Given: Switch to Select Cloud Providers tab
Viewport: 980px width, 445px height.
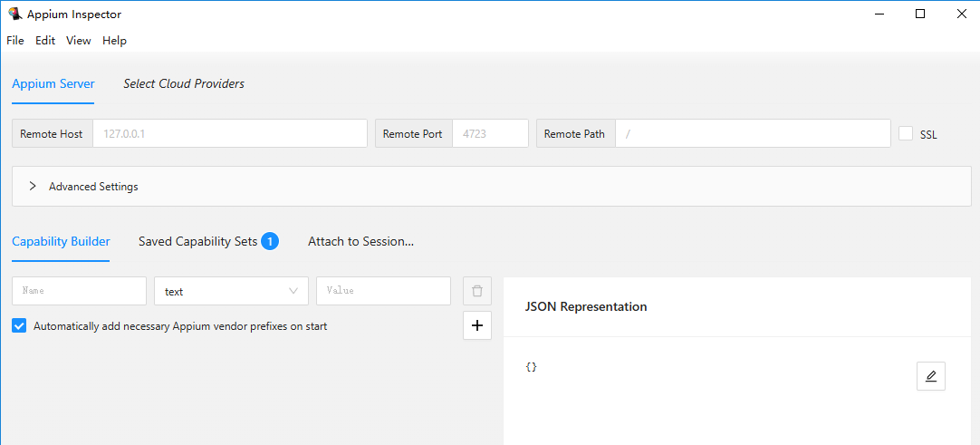Looking at the screenshot, I should (x=184, y=83).
